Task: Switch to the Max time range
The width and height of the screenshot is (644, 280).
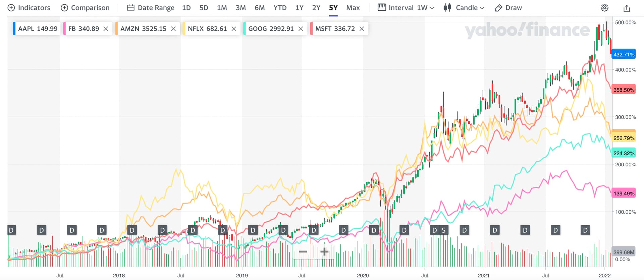Action: pyautogui.click(x=353, y=8)
